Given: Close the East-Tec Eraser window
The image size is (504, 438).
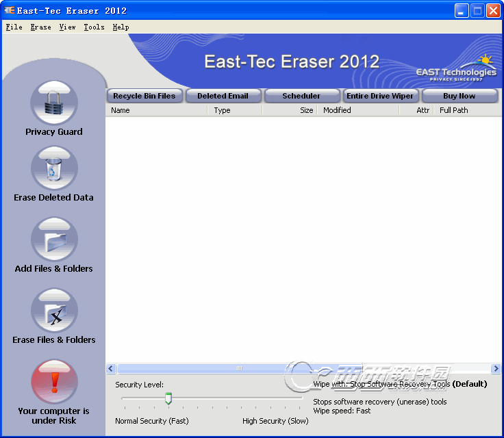Looking at the screenshot, I should (493, 10).
